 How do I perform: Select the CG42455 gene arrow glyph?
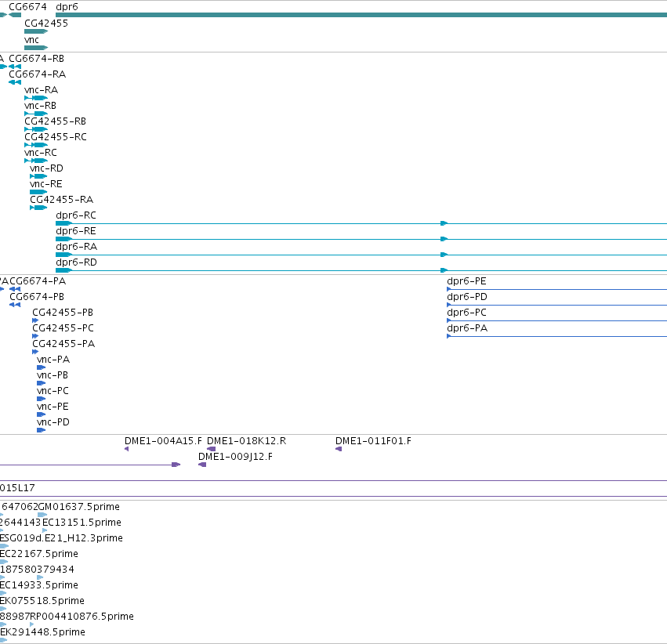coord(36,31)
